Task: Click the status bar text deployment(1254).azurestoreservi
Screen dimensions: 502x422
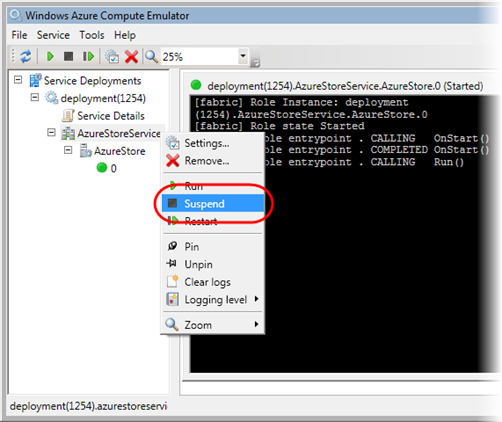Action: click(x=88, y=406)
